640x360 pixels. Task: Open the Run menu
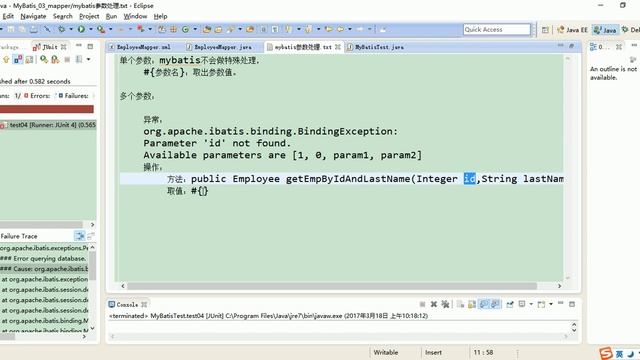click(111, 16)
